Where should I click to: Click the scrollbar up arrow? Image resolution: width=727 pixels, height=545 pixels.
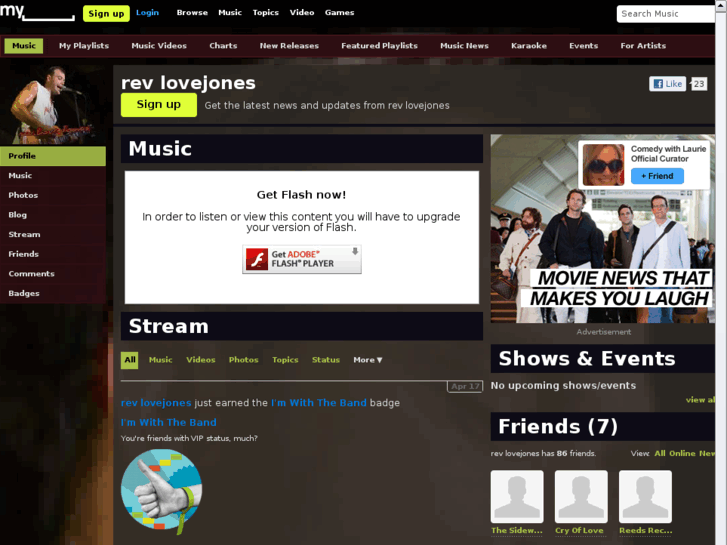(721, 5)
